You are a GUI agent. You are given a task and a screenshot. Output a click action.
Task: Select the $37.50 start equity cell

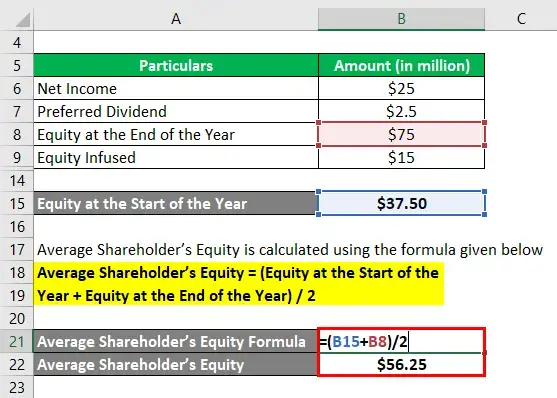tap(401, 203)
